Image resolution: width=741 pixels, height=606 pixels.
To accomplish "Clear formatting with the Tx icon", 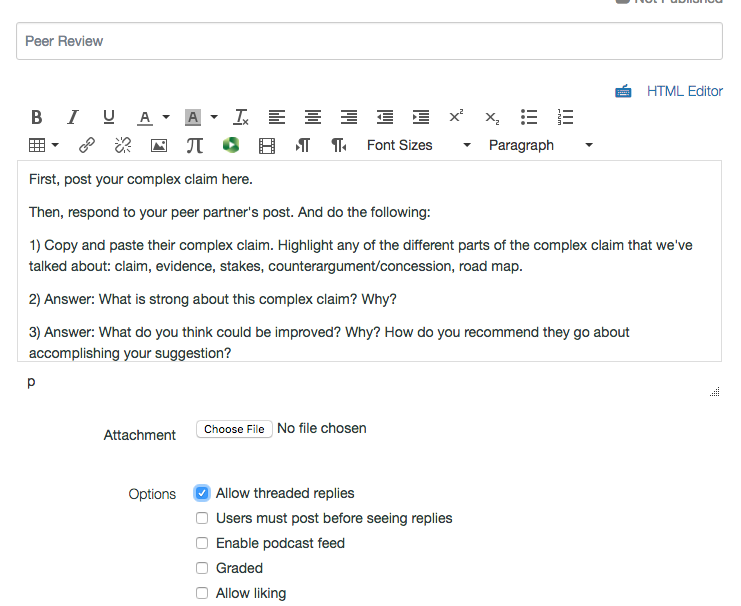I will pos(240,117).
